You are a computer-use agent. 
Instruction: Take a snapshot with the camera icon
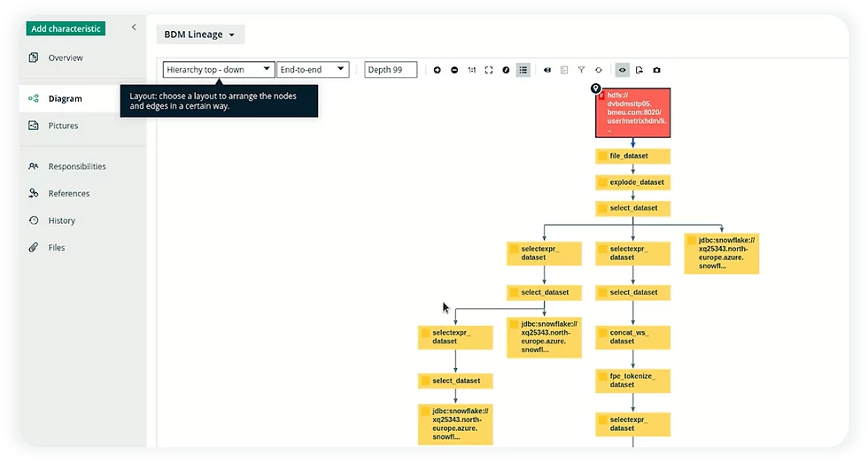tap(656, 70)
